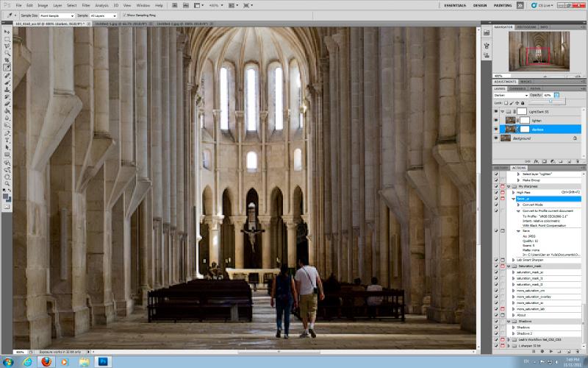Image resolution: width=588 pixels, height=368 pixels.
Task: Select the Rectangular Marquee tool
Action: 7,39
